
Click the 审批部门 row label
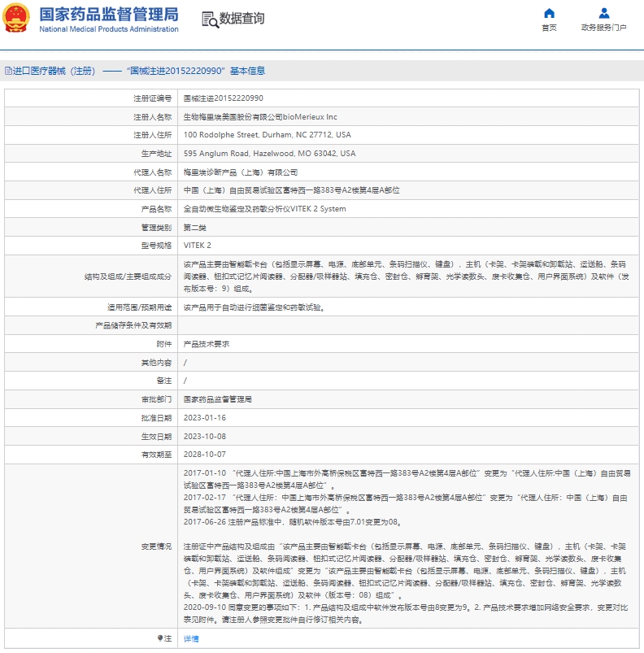156,399
